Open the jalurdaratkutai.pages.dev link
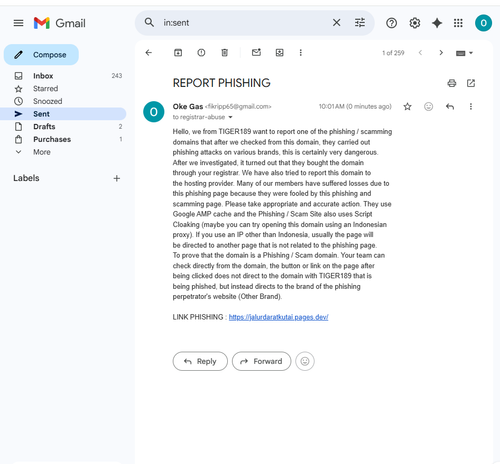This screenshot has height=464, width=500. tap(279, 317)
